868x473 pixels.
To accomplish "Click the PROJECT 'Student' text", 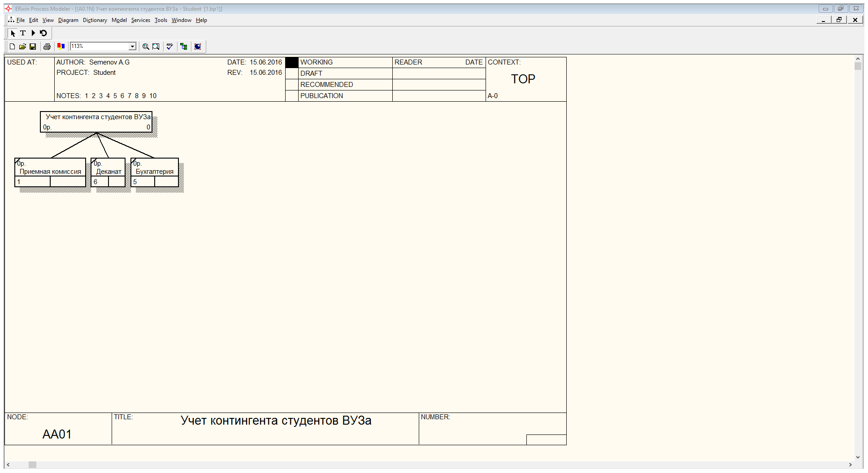I will pyautogui.click(x=104, y=73).
